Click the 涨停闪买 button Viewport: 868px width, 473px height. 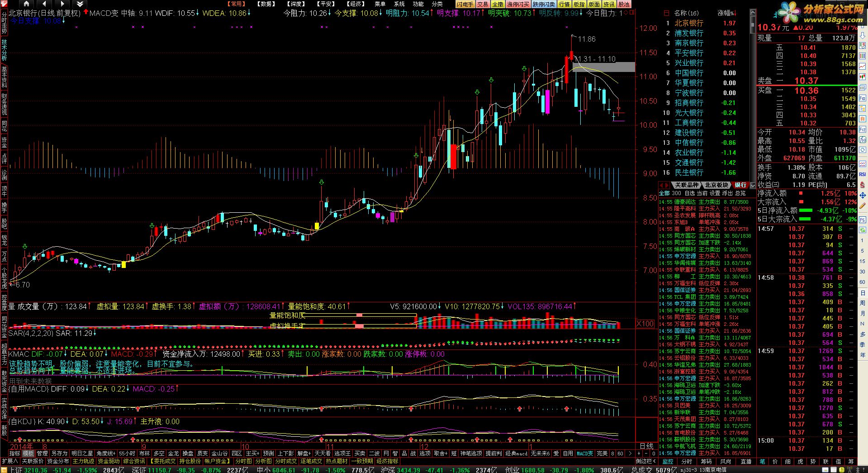tap(518, 4)
